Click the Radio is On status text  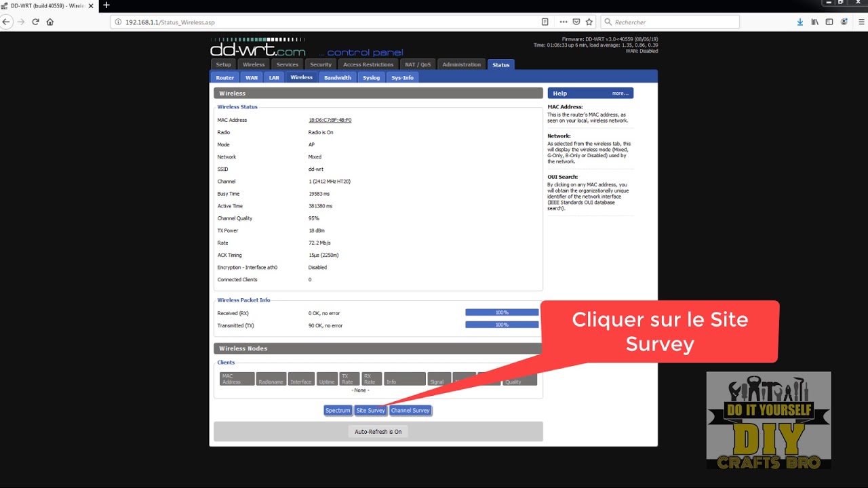click(x=321, y=132)
